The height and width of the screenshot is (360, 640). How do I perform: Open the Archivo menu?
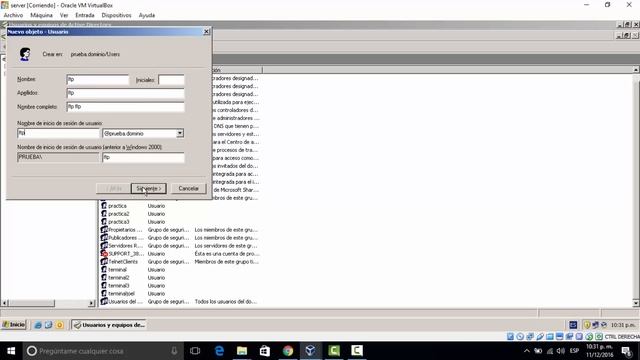pyautogui.click(x=13, y=15)
